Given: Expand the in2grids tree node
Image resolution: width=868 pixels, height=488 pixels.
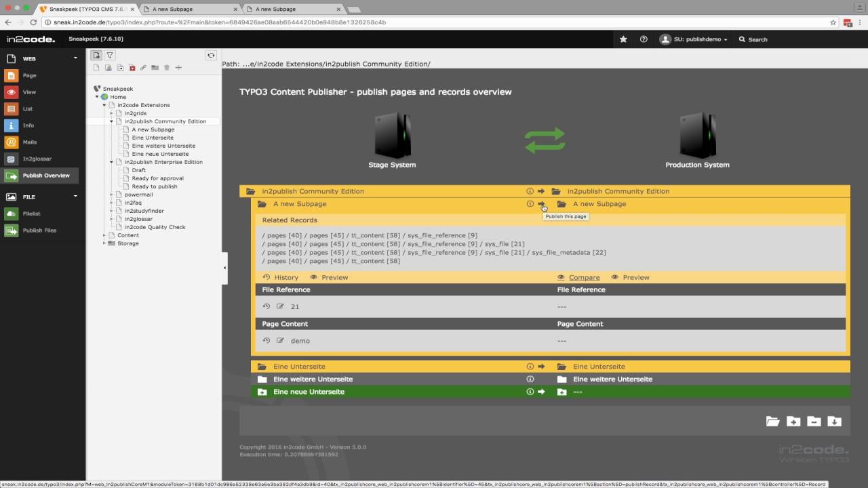Looking at the screenshot, I should tap(112, 113).
